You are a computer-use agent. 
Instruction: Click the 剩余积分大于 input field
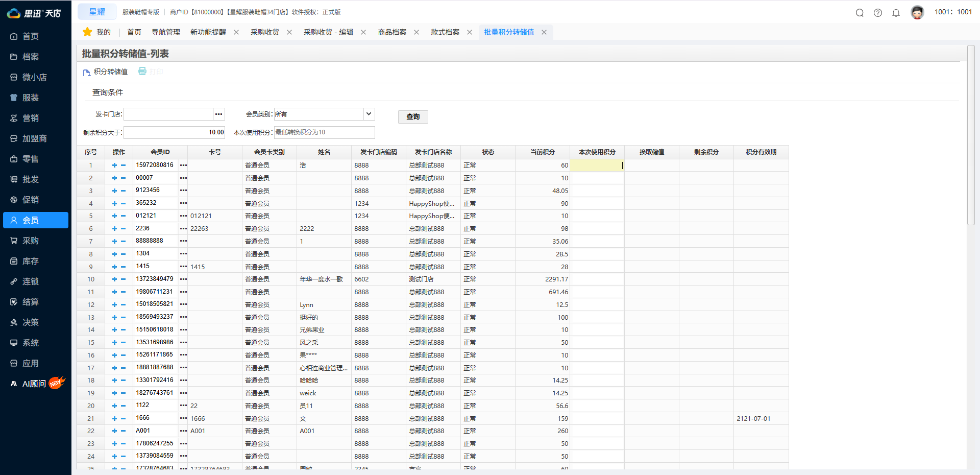[x=174, y=132]
